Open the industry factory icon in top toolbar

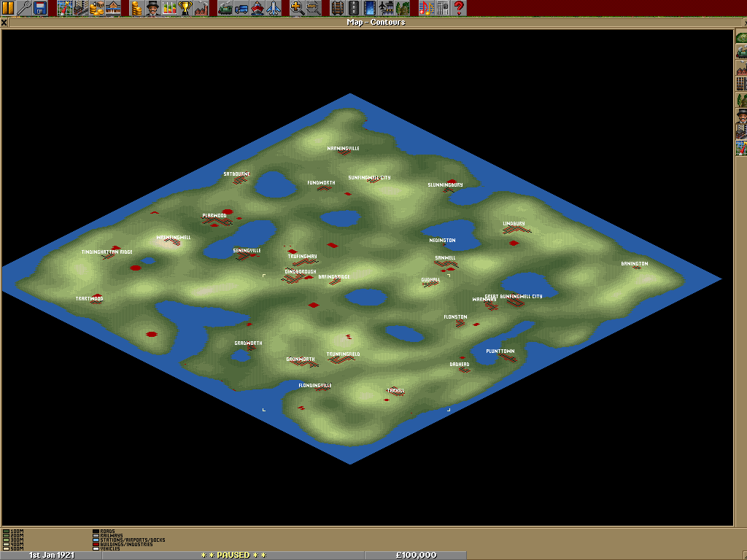coord(201,8)
